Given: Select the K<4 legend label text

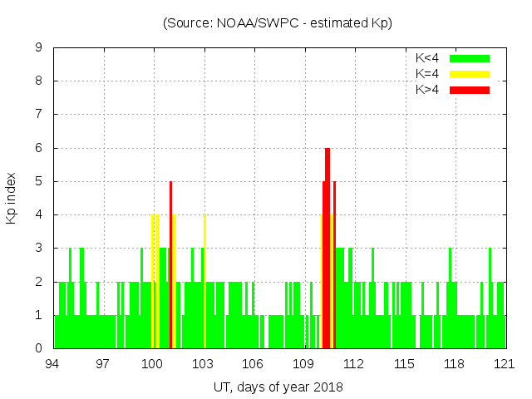Looking at the screenshot, I should [x=427, y=58].
